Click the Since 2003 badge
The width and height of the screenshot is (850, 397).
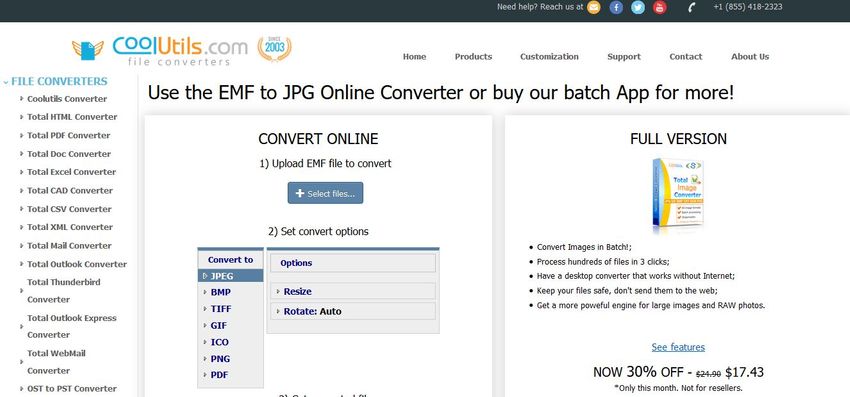coord(274,49)
